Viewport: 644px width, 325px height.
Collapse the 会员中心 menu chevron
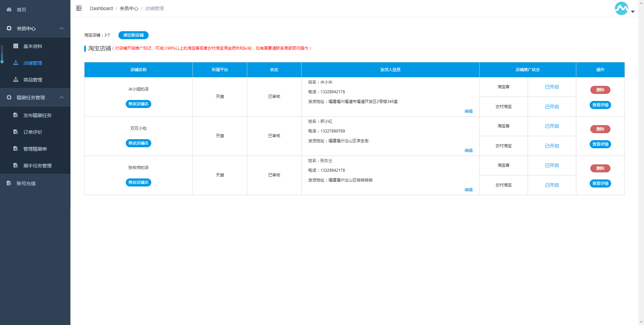[62, 29]
